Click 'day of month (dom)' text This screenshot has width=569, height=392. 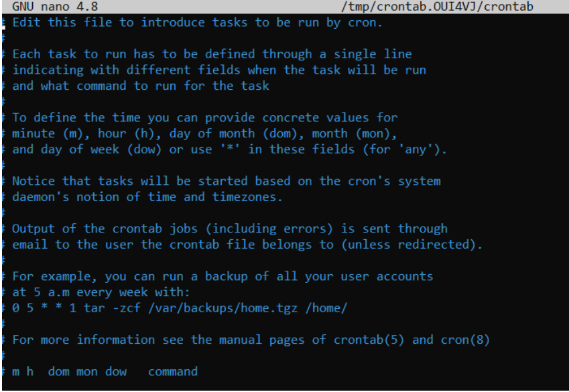(x=220, y=133)
